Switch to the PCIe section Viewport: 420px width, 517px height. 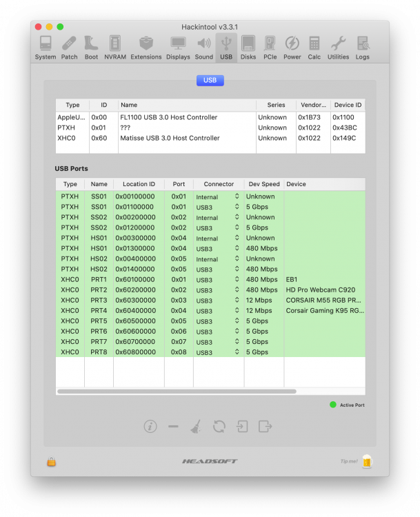pos(270,48)
